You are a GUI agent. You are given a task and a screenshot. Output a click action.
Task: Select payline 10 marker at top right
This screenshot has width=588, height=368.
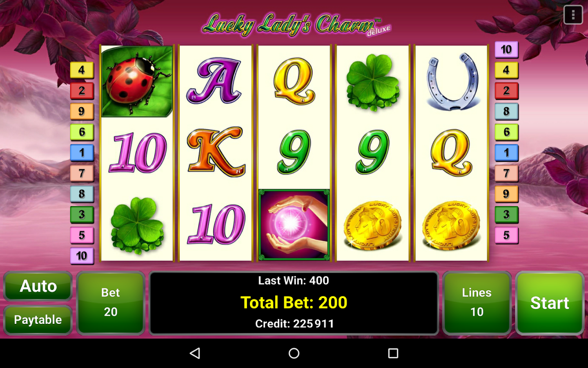tap(506, 49)
